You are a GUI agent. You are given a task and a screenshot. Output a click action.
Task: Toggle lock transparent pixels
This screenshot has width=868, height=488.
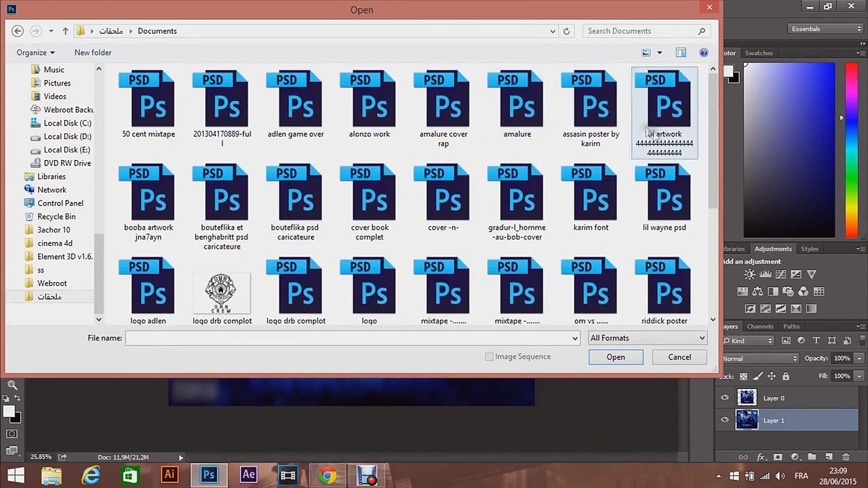tap(743, 376)
